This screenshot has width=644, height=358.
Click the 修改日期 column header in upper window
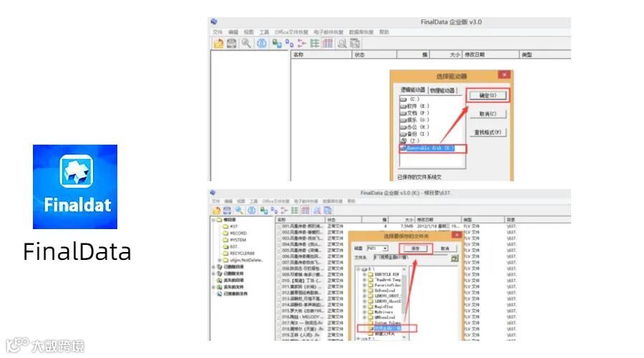[491, 54]
